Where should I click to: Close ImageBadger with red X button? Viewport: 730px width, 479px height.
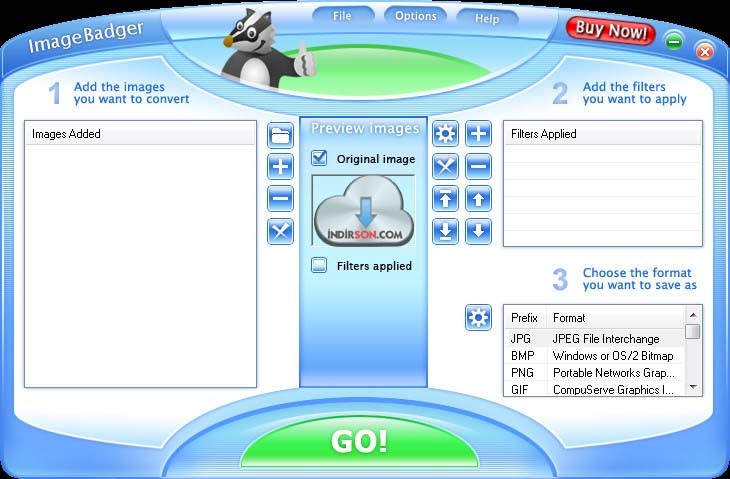tap(704, 51)
